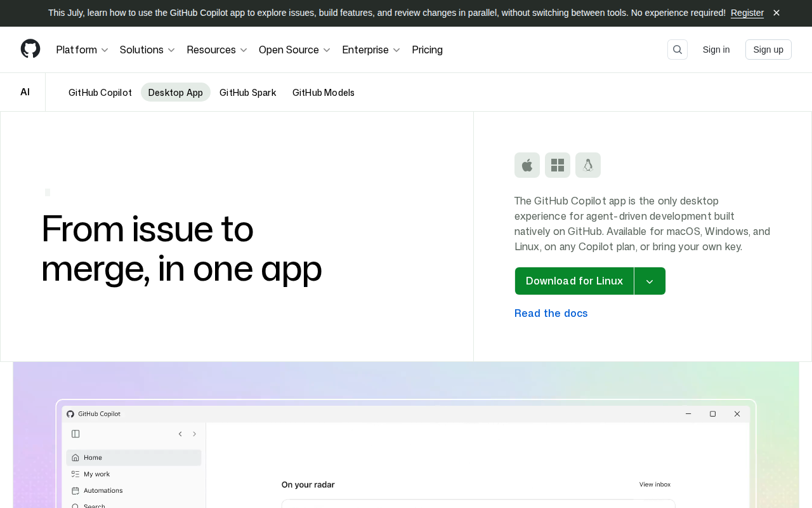Switch to the GitHub Spark tab

[x=248, y=93]
